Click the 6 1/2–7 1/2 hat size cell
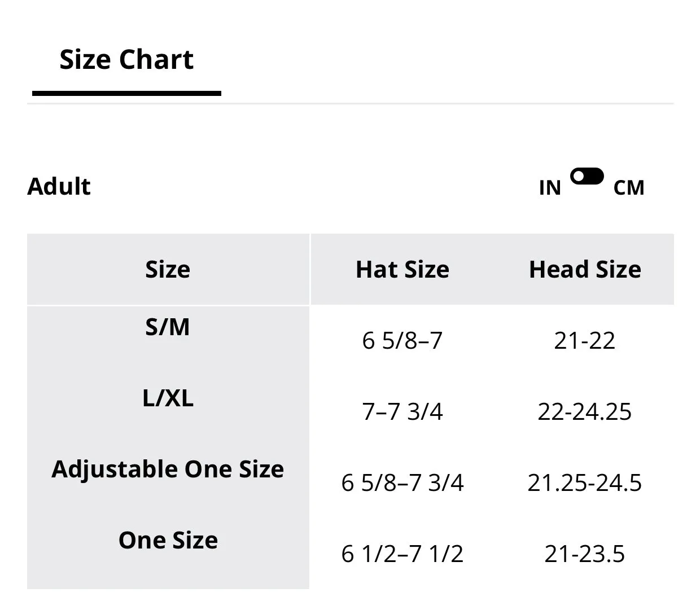This screenshot has height=610, width=700. [403, 554]
